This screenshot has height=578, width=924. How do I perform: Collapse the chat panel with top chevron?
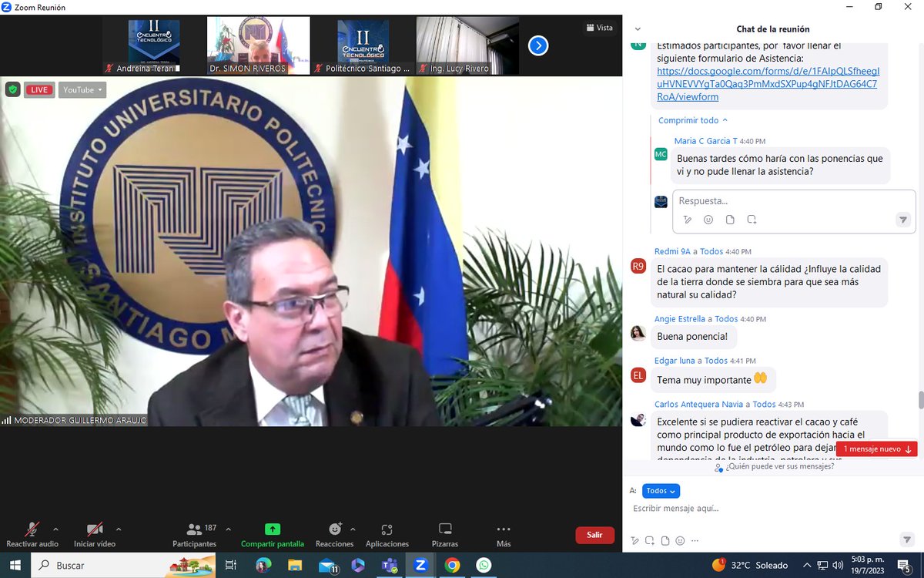tap(637, 29)
